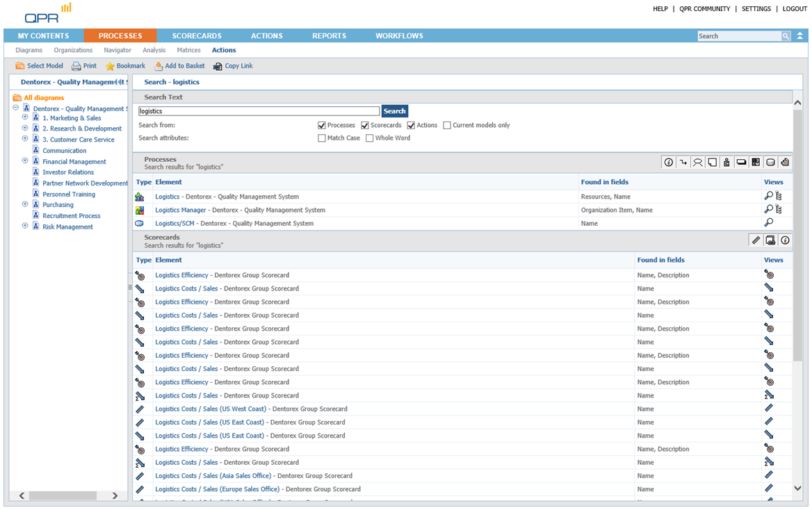The image size is (812, 510).
Task: Open the Logistics Manager result link
Action: (x=180, y=210)
